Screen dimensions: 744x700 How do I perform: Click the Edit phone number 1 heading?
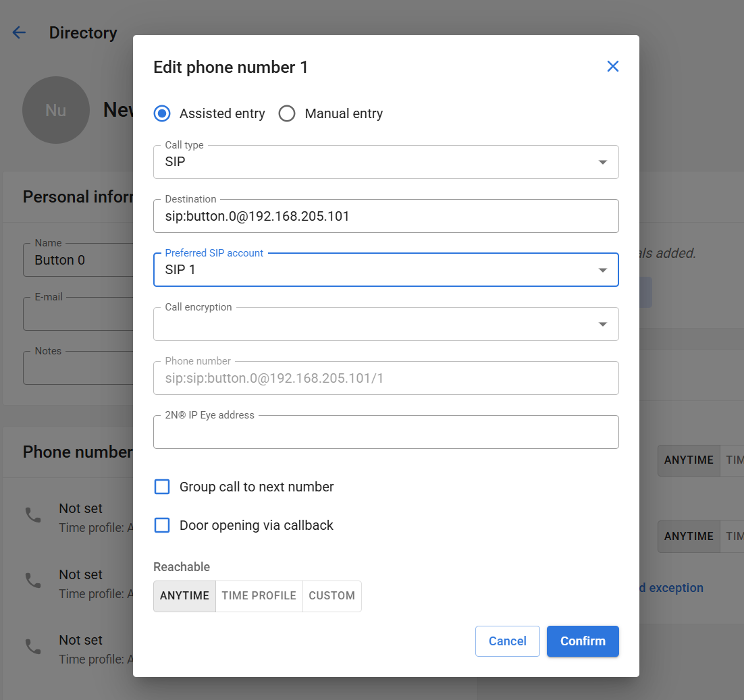231,68
